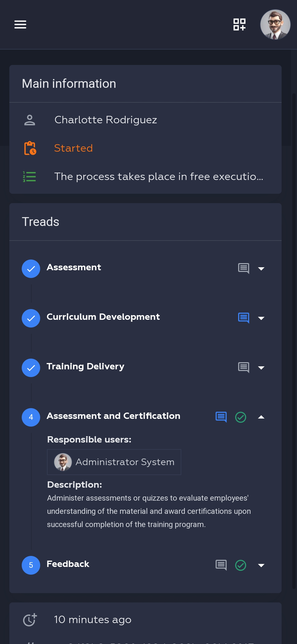Expand the Feedback thread
The image size is (297, 644).
(261, 565)
